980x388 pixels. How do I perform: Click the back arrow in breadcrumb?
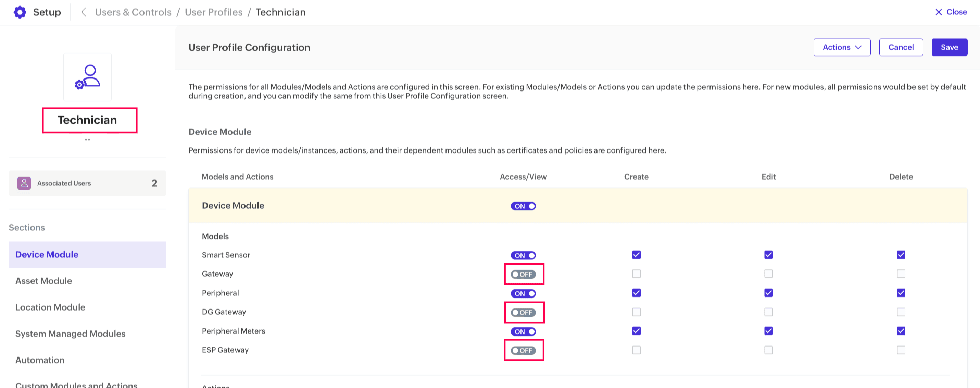coord(84,12)
